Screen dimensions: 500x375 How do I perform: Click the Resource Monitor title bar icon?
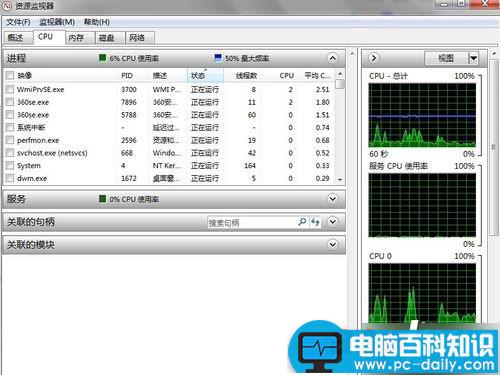tap(7, 6)
